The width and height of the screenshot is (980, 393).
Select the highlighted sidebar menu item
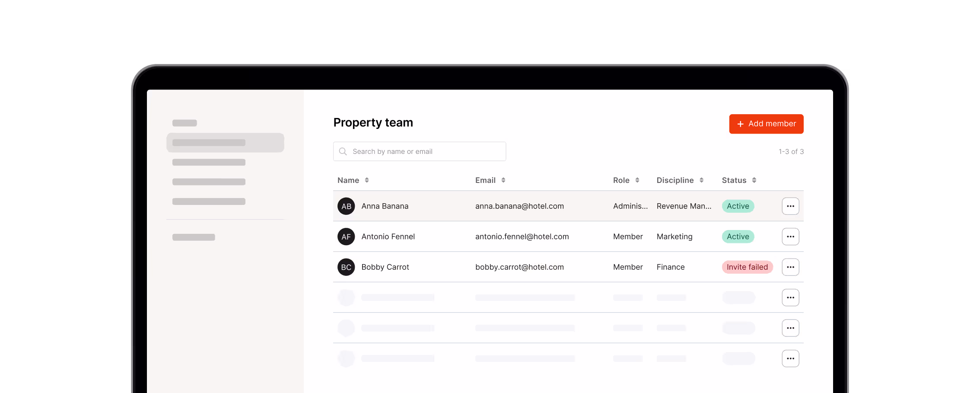[225, 143]
